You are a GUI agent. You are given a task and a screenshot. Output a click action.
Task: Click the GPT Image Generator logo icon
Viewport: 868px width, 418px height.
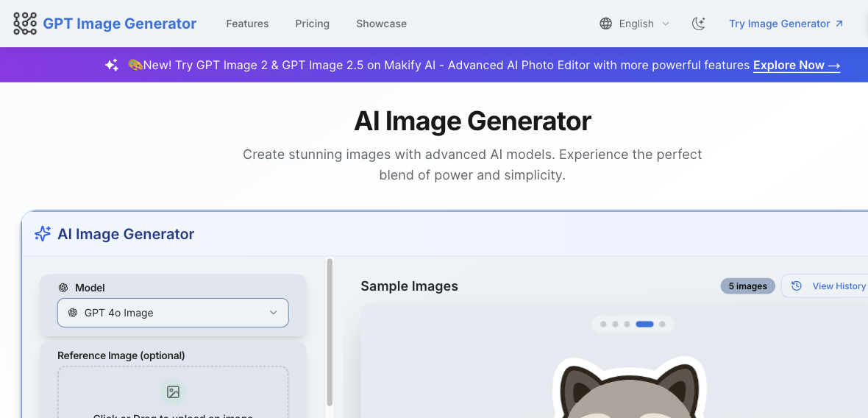[25, 24]
